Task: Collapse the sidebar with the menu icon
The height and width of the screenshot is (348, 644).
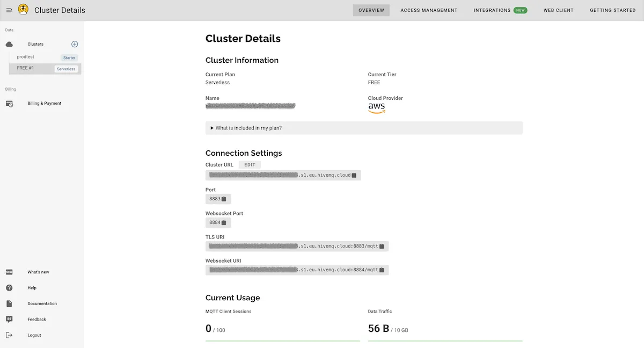Action: click(9, 10)
